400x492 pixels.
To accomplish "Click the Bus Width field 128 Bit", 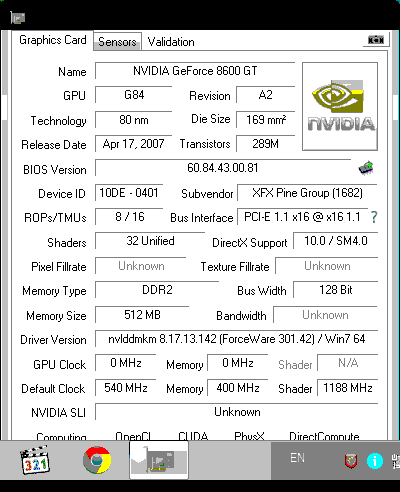I will (336, 290).
